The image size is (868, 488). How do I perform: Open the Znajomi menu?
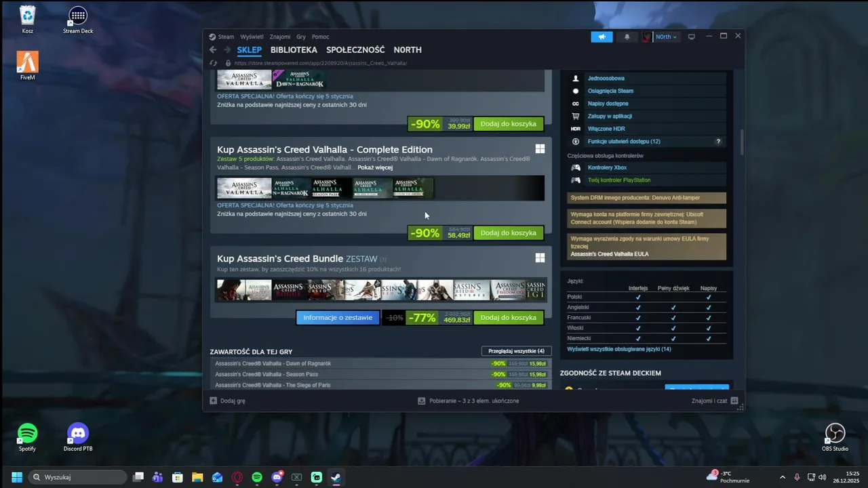pyautogui.click(x=280, y=37)
